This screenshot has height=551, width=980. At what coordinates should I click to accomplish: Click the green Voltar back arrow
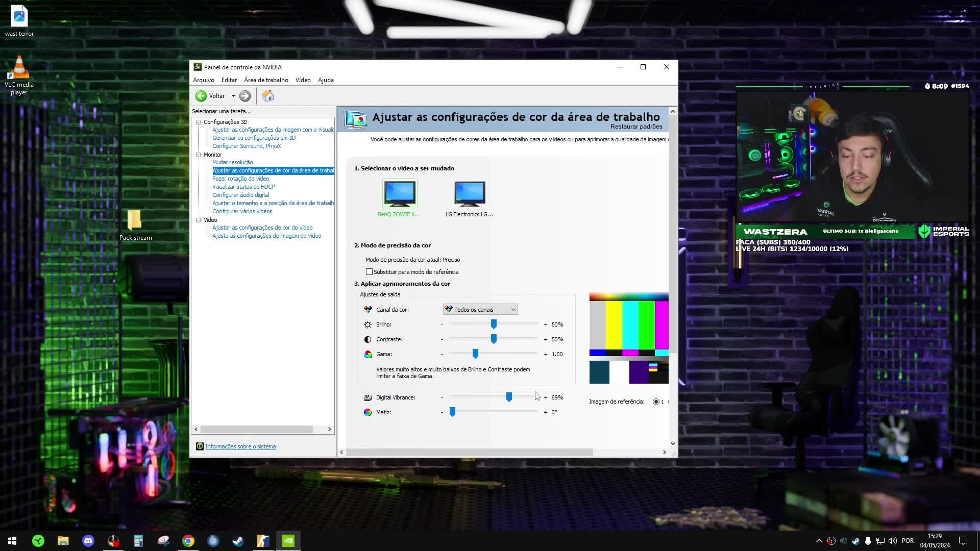201,96
